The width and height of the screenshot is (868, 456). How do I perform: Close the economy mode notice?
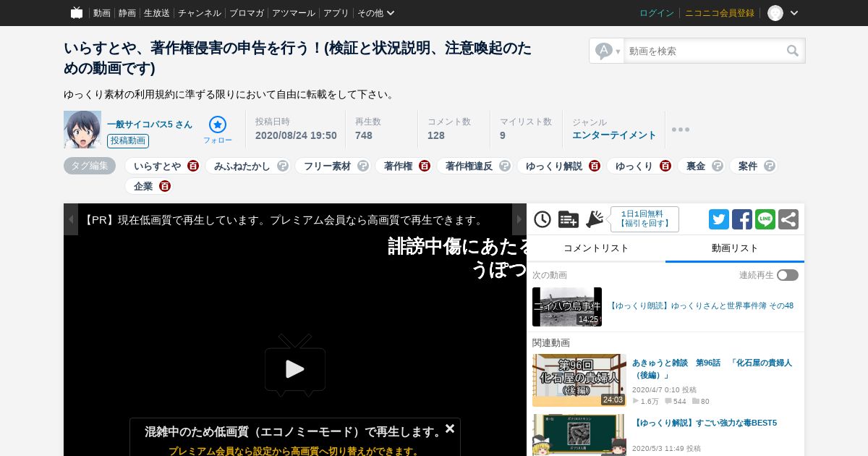point(450,428)
